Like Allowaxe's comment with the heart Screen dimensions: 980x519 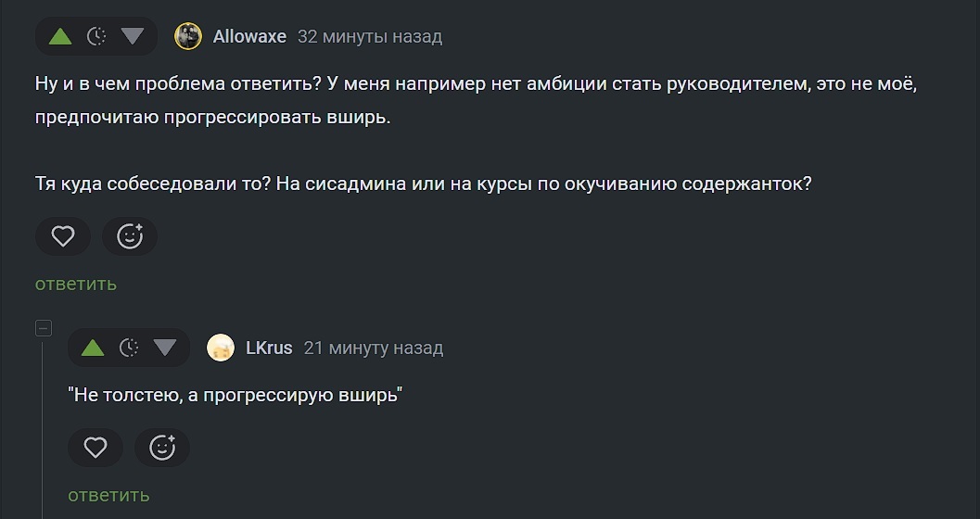point(63,236)
